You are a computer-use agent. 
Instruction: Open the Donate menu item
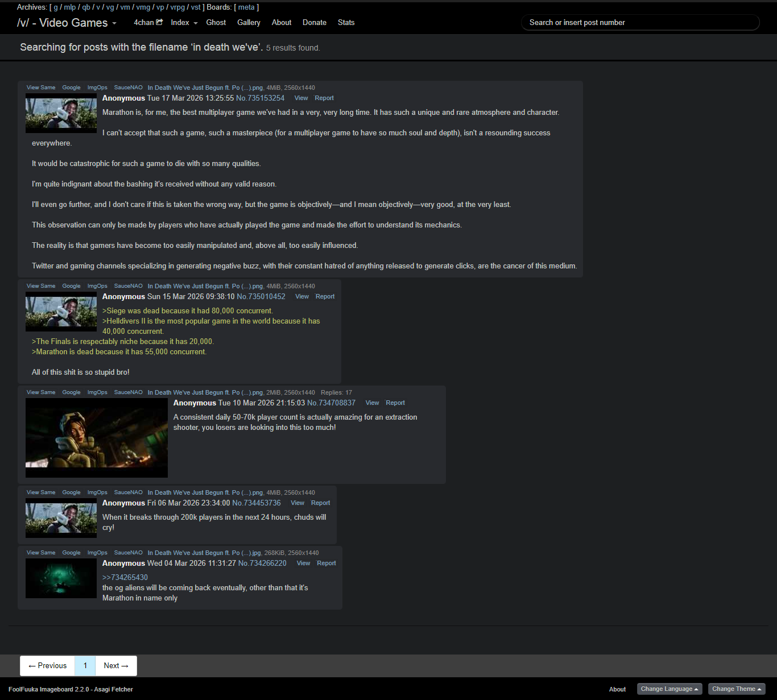tap(315, 23)
